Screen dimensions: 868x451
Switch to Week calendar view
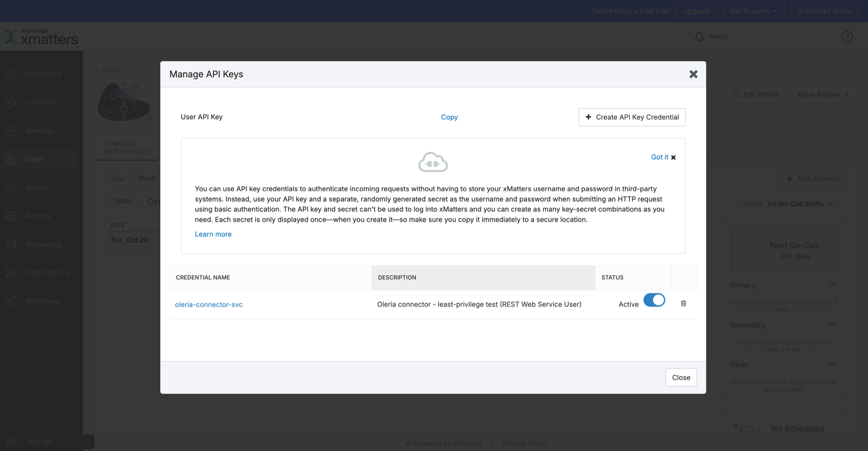pos(146,178)
